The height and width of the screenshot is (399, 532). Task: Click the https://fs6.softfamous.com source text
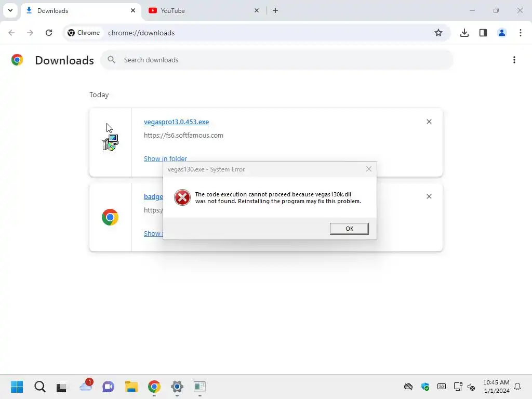coord(183,136)
